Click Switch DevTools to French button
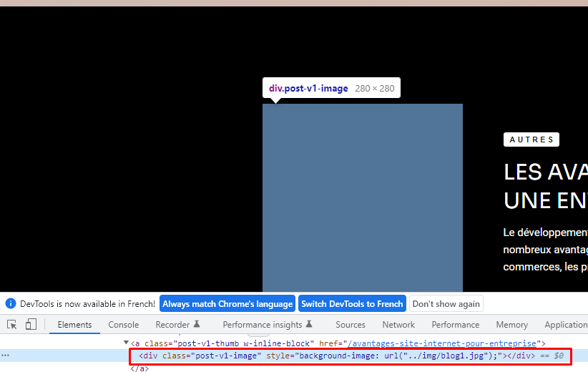588x372 pixels. click(x=352, y=304)
